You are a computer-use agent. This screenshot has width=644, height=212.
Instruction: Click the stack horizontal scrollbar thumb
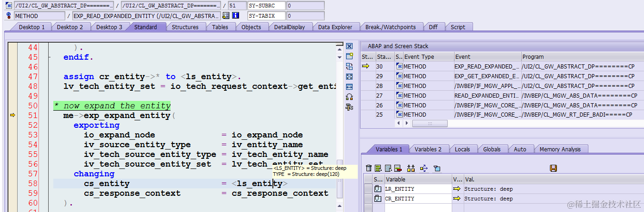(x=429, y=123)
